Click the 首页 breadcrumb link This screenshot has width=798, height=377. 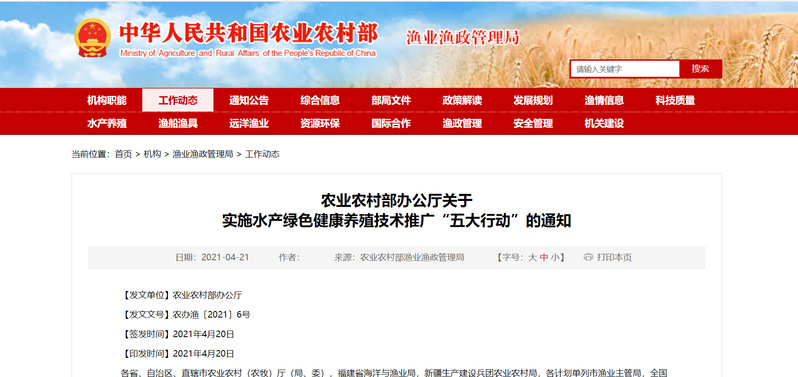click(123, 154)
